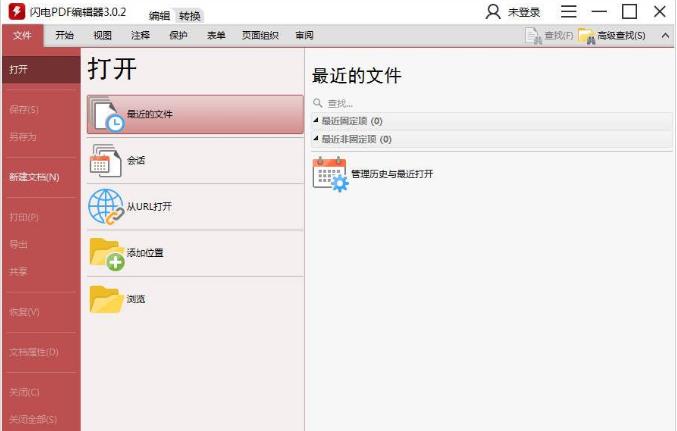This screenshot has height=431, width=677.
Task: Click the search magnifier icon
Action: [318, 103]
